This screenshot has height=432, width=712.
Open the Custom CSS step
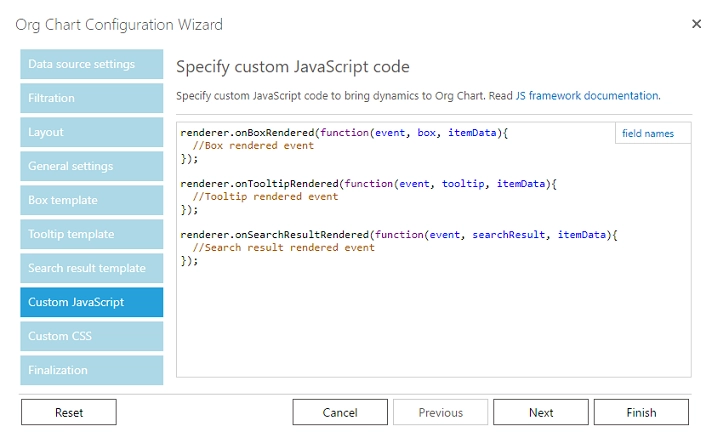[91, 336]
